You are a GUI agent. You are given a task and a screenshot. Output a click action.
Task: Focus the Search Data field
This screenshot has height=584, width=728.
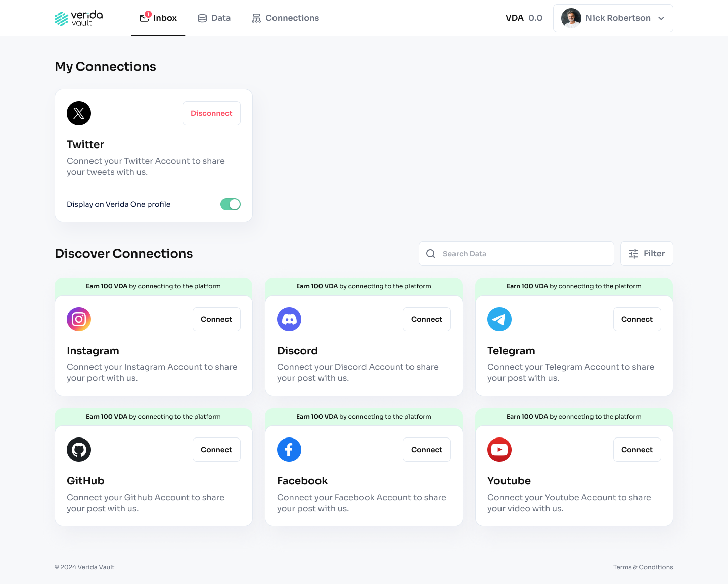point(516,254)
